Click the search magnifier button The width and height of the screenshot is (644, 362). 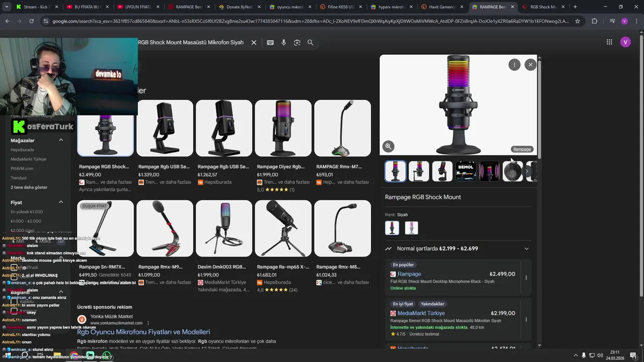(310, 43)
